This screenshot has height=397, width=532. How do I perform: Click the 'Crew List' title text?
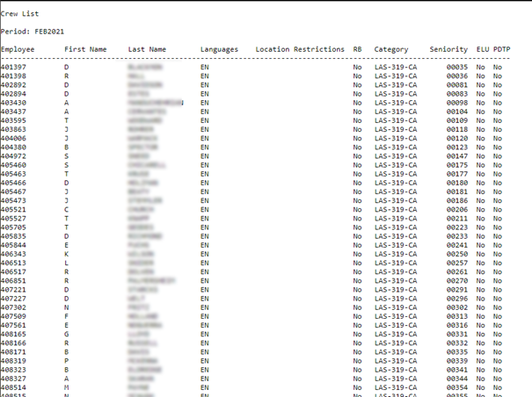coord(19,14)
